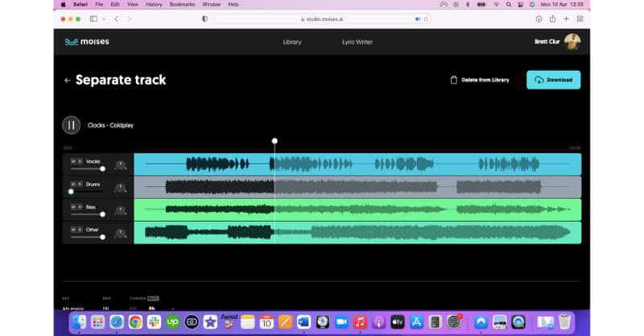Screen dimensions: 644x336
Task: Click the Drums pan knob
Action: click(x=120, y=188)
